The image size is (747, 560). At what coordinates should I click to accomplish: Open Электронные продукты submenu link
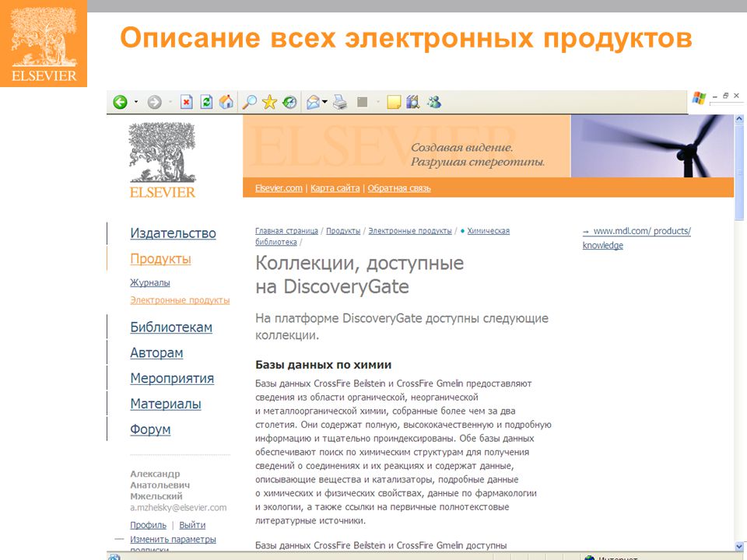click(x=180, y=300)
